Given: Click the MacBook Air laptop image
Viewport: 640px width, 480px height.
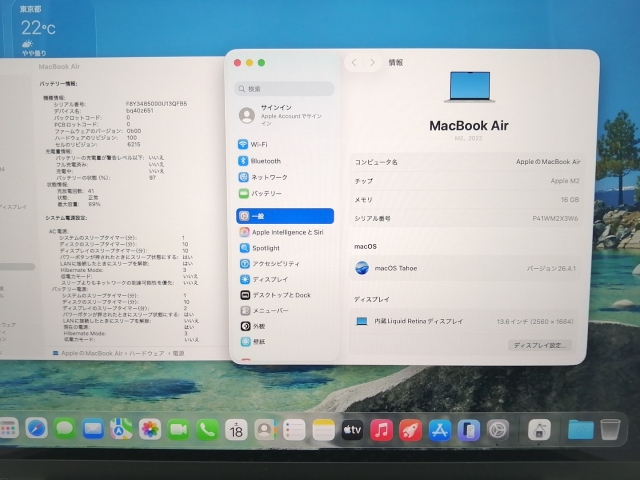Looking at the screenshot, I should [469, 87].
